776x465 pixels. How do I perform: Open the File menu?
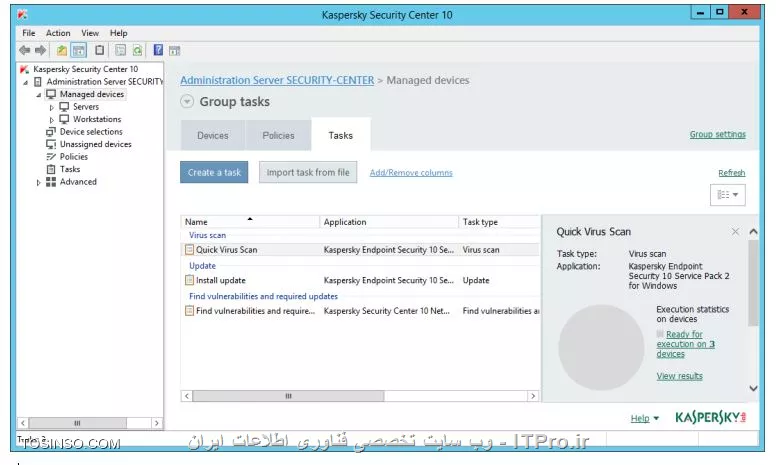click(x=29, y=33)
